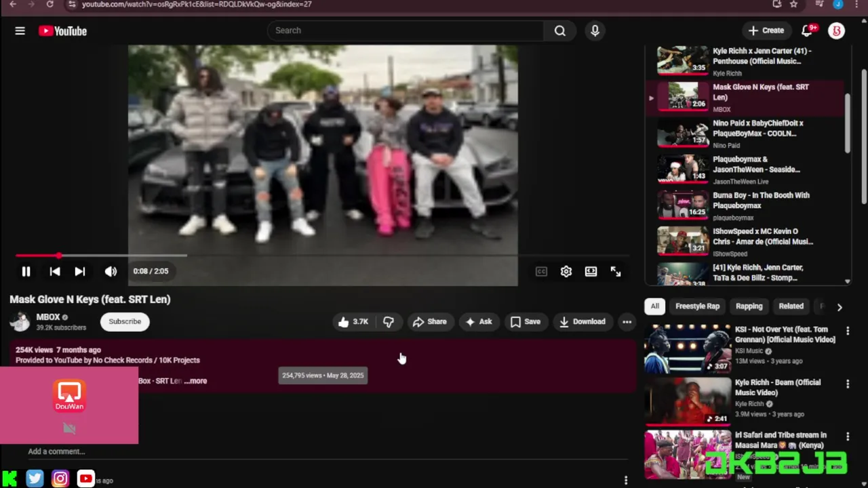Open options menu for KSI Not Over Yet

tap(848, 331)
